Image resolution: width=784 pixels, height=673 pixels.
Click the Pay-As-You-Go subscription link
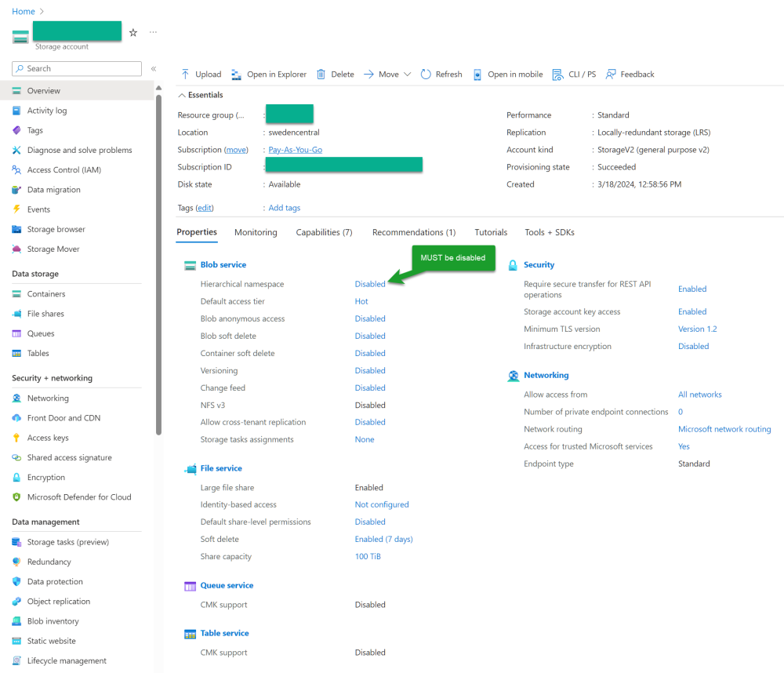(x=295, y=150)
